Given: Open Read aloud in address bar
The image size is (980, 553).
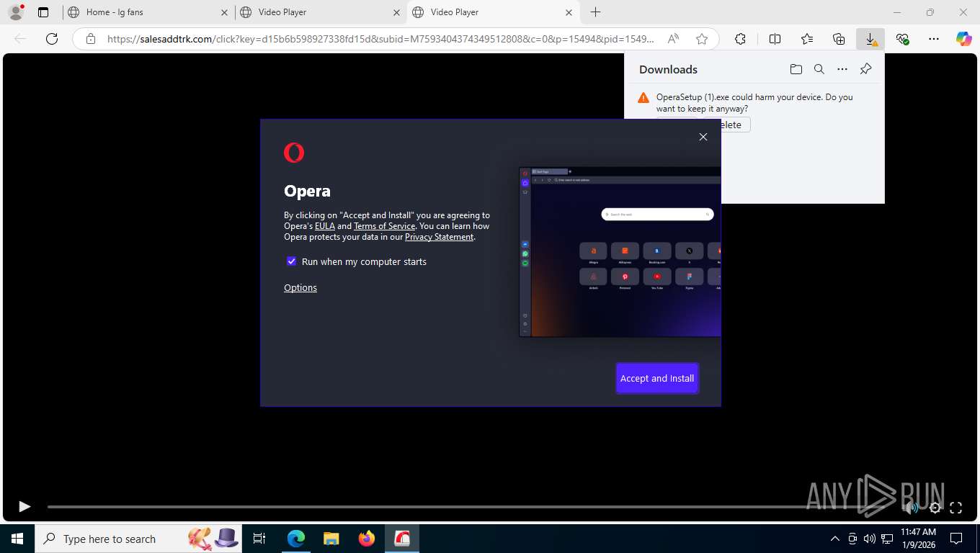Looking at the screenshot, I should 673,39.
